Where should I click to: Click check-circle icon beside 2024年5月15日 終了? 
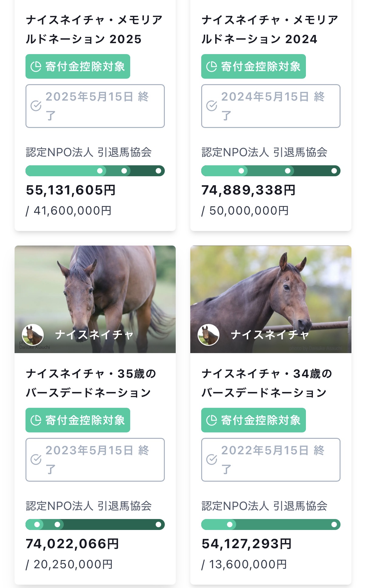click(212, 106)
